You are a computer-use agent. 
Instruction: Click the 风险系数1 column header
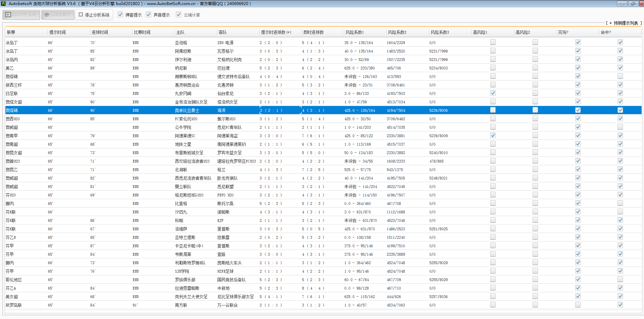355,32
